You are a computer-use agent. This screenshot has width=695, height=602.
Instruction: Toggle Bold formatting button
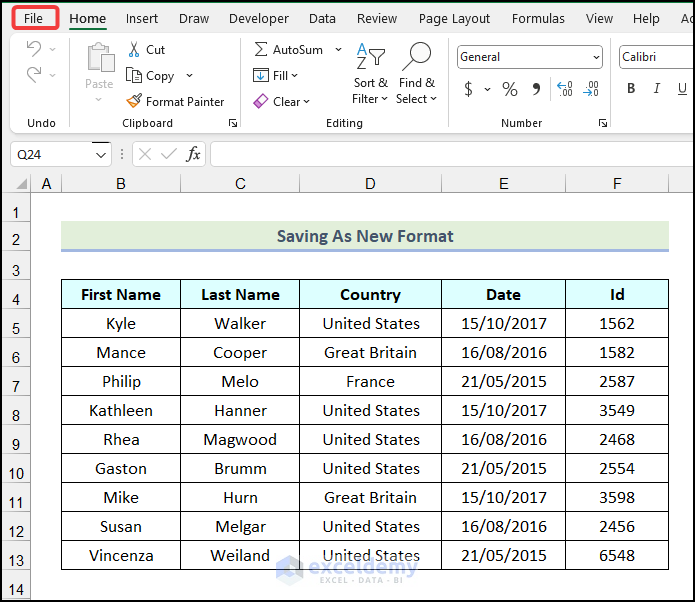[631, 89]
